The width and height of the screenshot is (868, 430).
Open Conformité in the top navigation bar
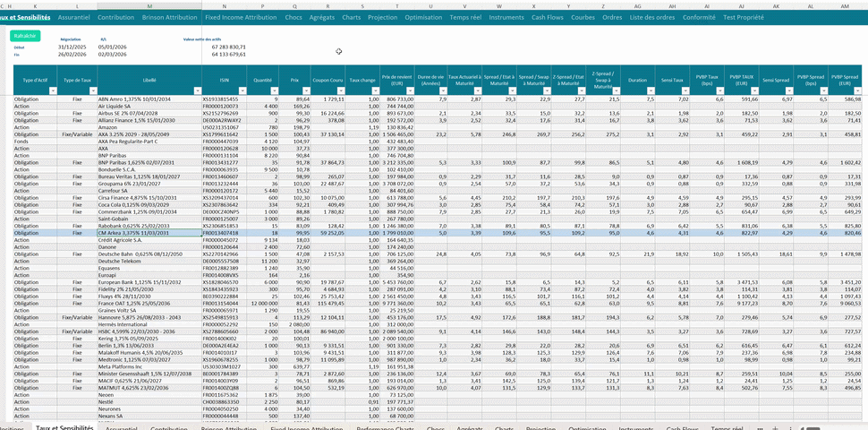pyautogui.click(x=699, y=17)
